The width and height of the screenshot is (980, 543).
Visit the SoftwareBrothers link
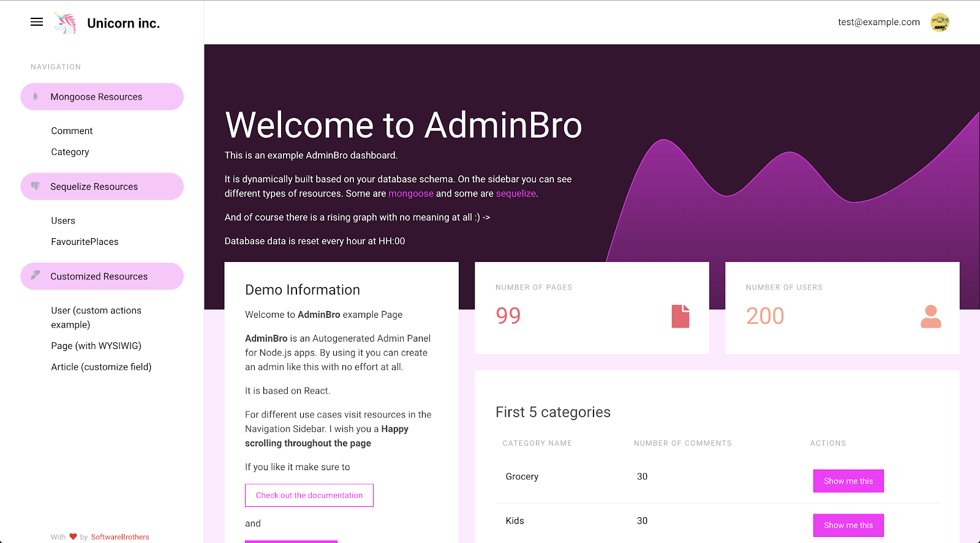(x=120, y=537)
